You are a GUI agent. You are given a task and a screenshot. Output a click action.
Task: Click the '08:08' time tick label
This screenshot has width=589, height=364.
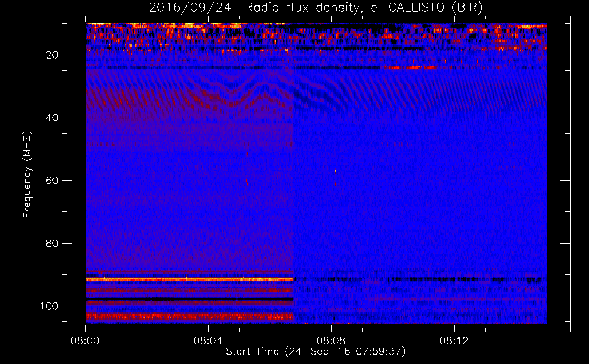point(331,341)
